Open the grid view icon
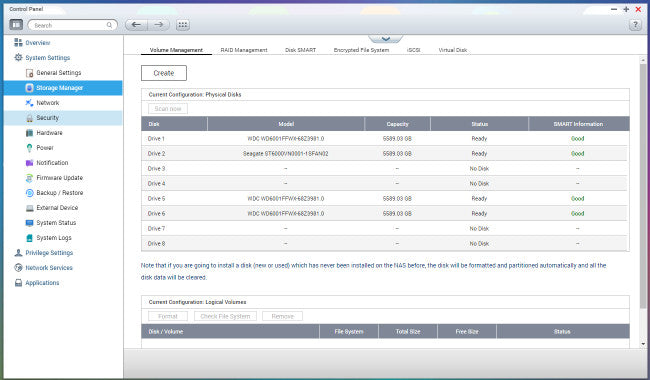650x380 pixels. [183, 25]
